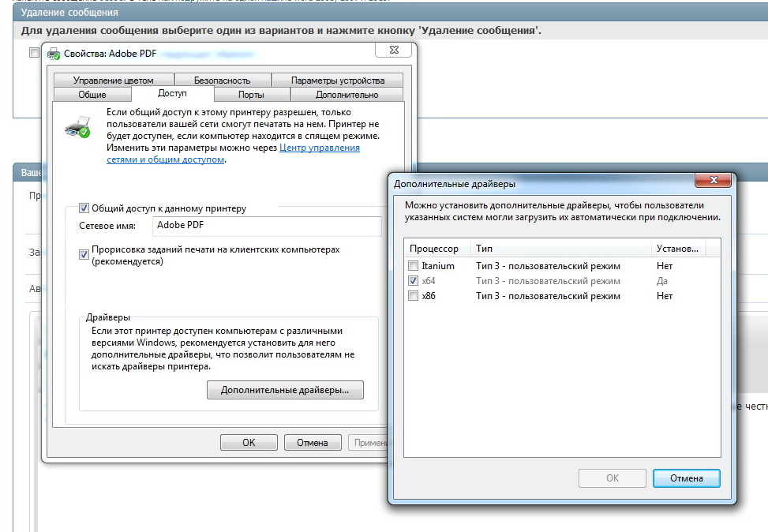Image resolution: width=768 pixels, height=532 pixels.
Task: Toggle Общий доступ к данному принтеру checkbox
Action: point(84,208)
